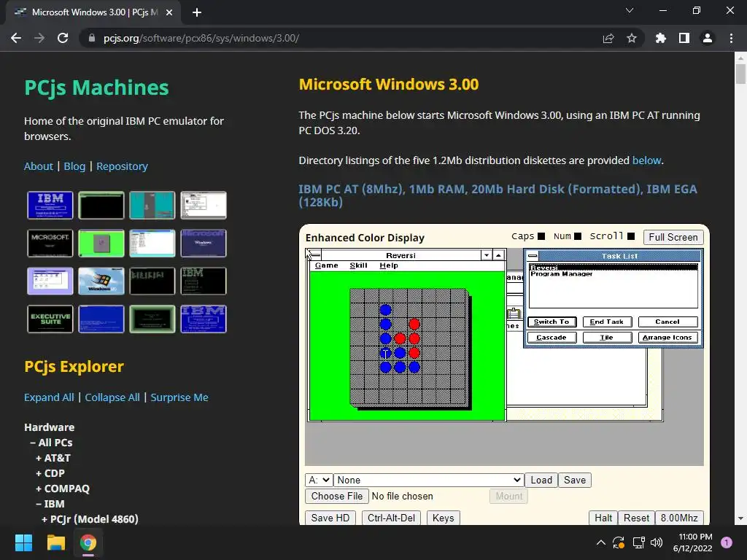
Task: Expand the COMPAQ tree node
Action: pyautogui.click(x=63, y=489)
